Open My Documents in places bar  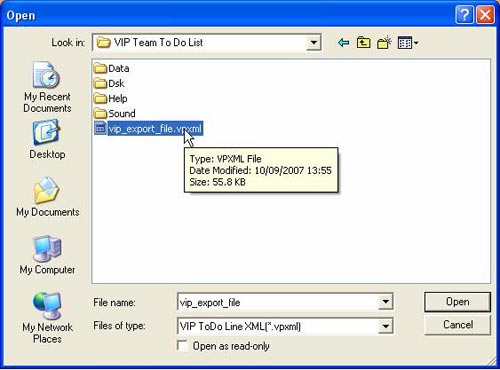(48, 197)
